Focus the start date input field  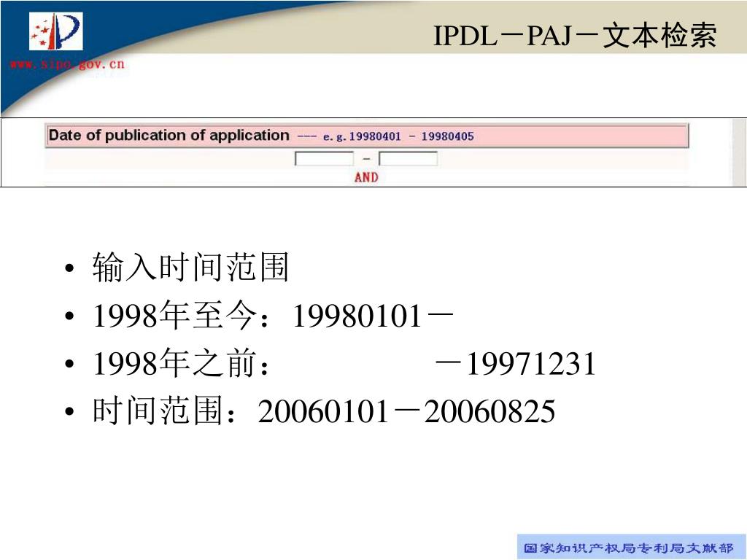pos(325,158)
